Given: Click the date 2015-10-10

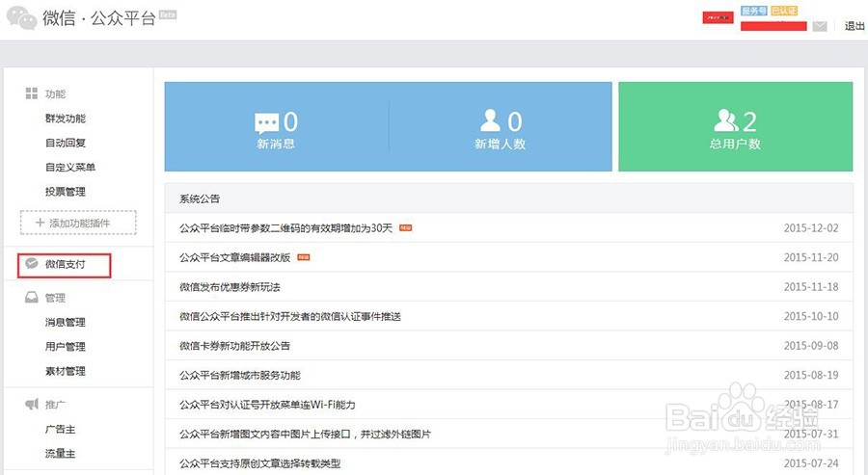Looking at the screenshot, I should 811,316.
